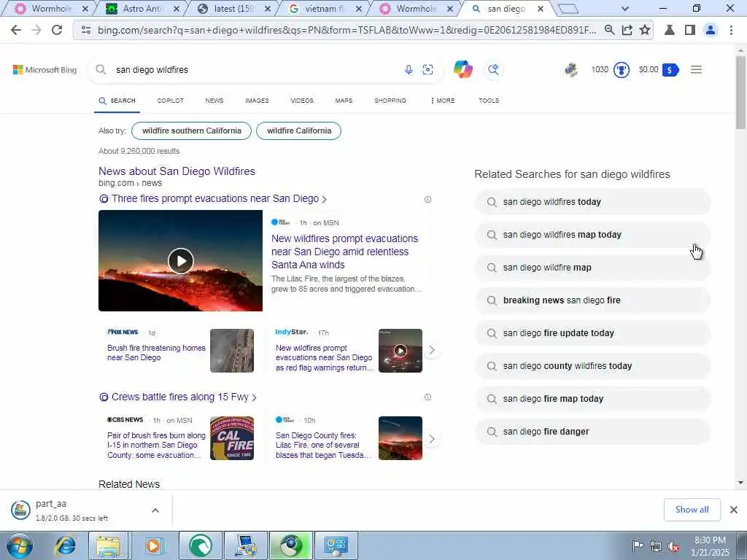Open a new browser tab
The width and height of the screenshot is (747, 560).
(x=568, y=9)
